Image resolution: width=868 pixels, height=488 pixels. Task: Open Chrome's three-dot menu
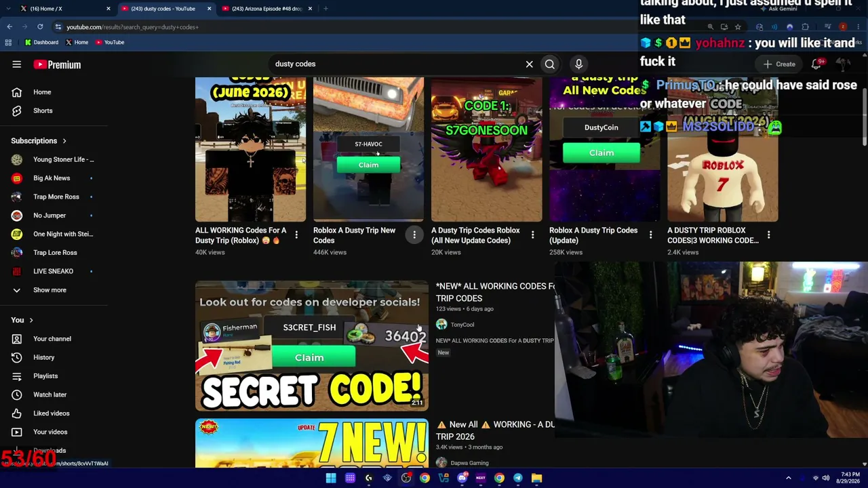[x=858, y=27]
